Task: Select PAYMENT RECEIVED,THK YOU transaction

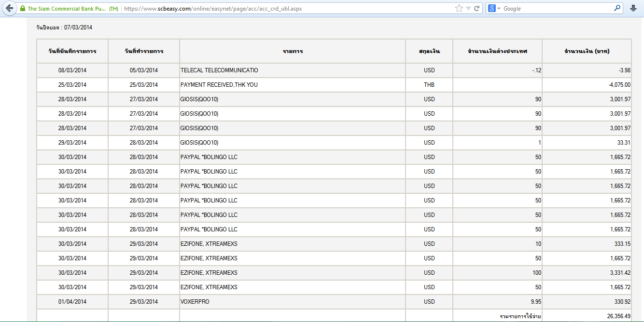Action: point(219,85)
